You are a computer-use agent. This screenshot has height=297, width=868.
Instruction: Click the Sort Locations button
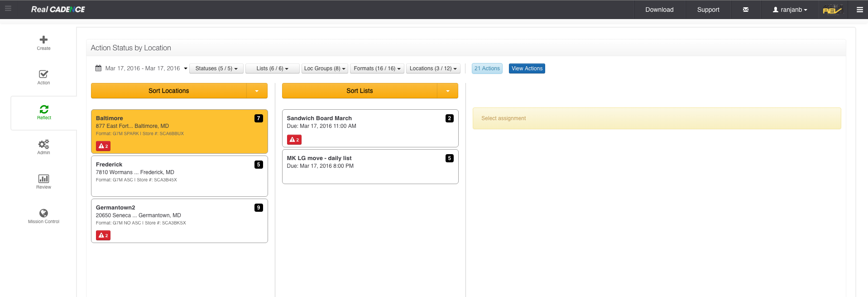(168, 91)
